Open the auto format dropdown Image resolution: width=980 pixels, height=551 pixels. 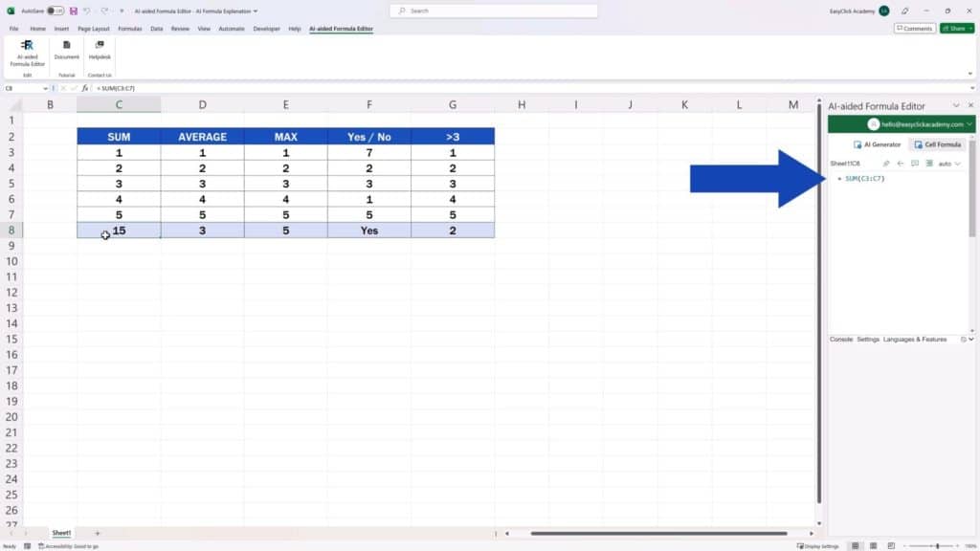point(949,164)
